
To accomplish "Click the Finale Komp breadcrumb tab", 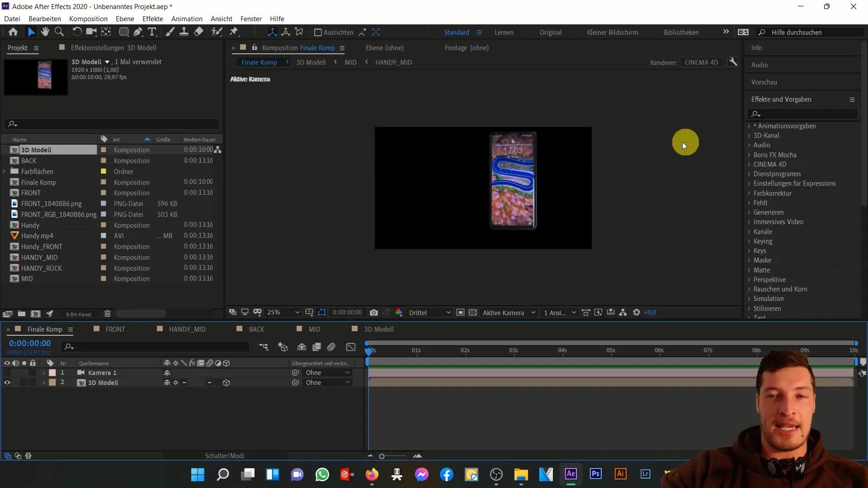I will 259,62.
